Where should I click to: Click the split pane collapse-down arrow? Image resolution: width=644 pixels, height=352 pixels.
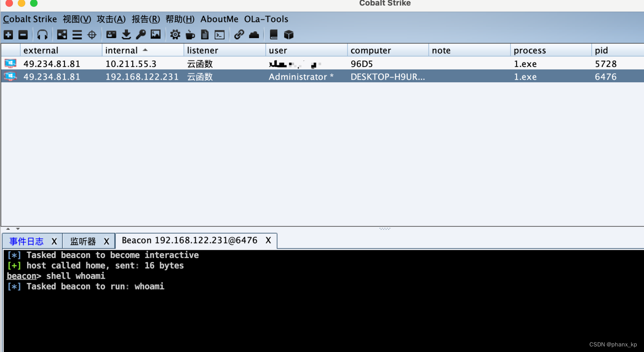[x=18, y=229]
